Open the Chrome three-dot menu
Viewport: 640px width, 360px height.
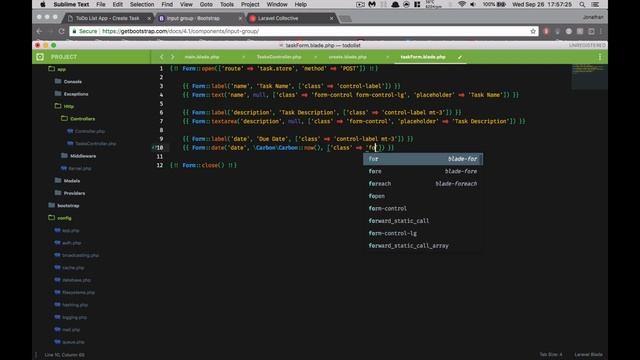601,31
